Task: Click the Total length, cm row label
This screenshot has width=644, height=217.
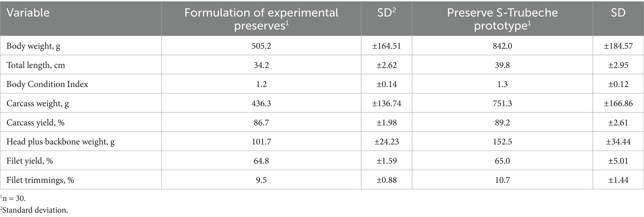Action: (x=36, y=65)
